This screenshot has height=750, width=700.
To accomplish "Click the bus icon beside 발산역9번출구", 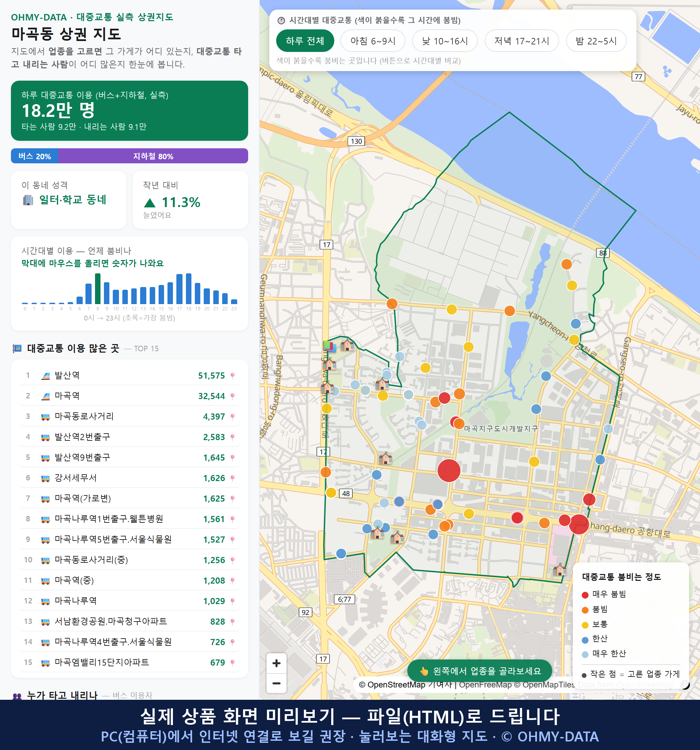I will click(x=45, y=458).
